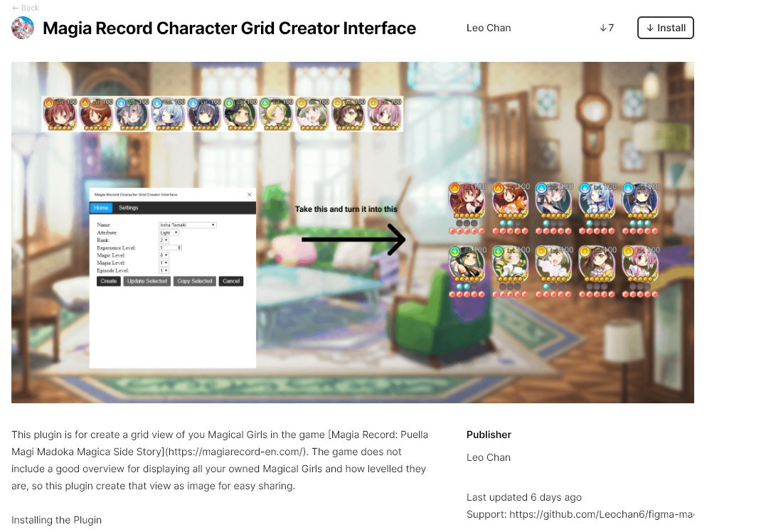
Task: Click the Back arrow link
Action: point(25,8)
